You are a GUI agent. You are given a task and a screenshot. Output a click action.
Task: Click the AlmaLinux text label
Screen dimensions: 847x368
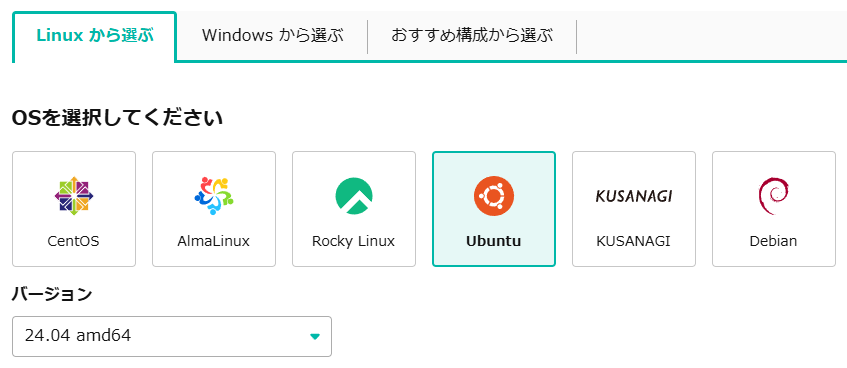[x=213, y=240]
